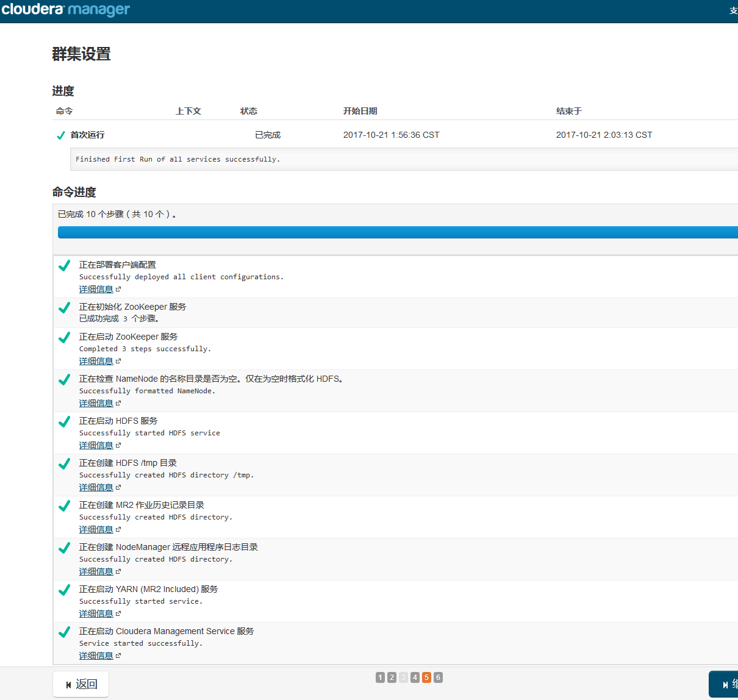Click the 首次运行 command name
Image resolution: width=738 pixels, height=700 pixels.
[87, 135]
